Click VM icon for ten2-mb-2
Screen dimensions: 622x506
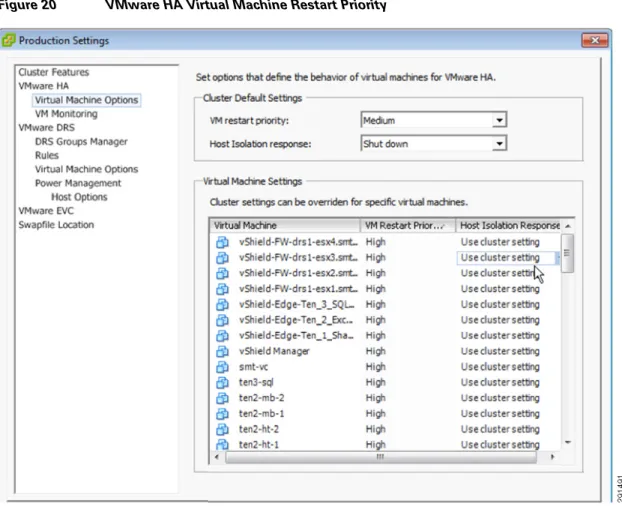(223, 398)
